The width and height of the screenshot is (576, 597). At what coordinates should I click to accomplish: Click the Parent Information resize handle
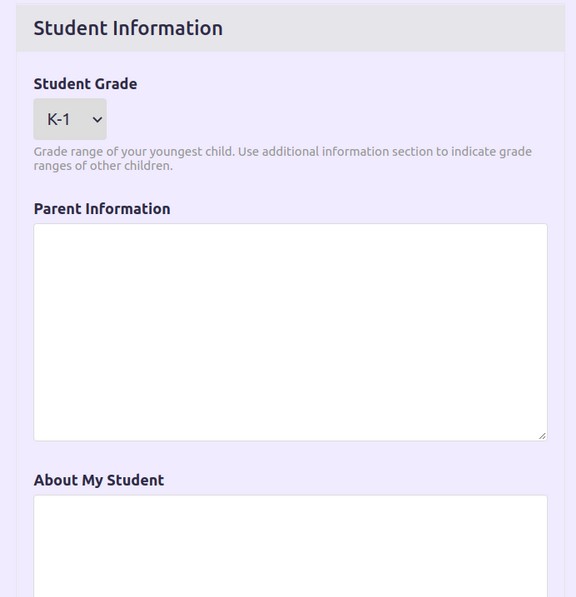click(x=542, y=436)
